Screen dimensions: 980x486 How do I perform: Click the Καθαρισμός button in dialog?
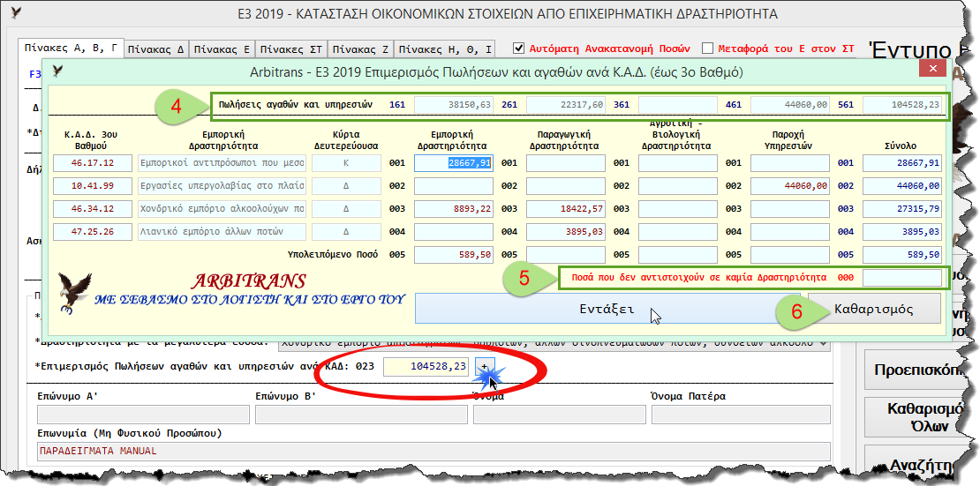click(x=874, y=309)
